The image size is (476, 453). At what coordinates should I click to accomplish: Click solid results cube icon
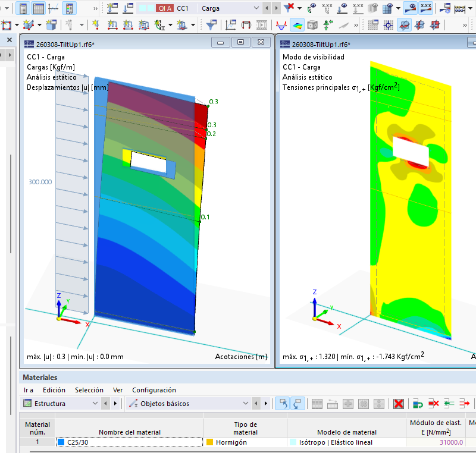(x=312, y=25)
